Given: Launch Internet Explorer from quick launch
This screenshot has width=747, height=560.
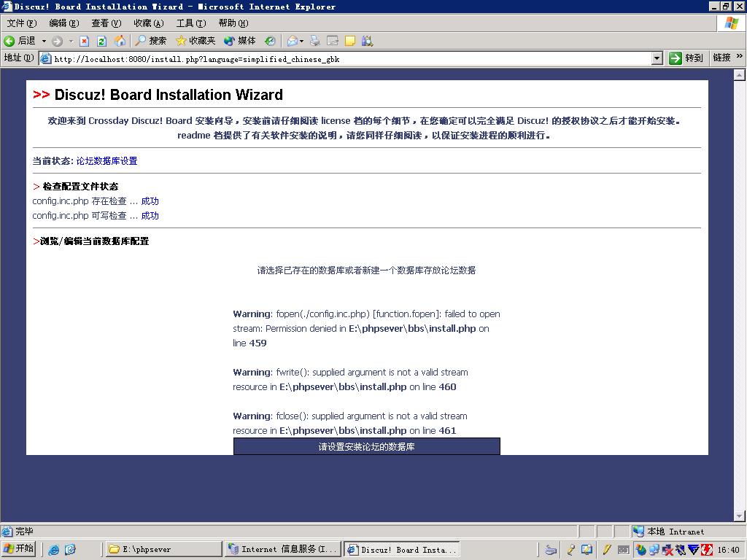Looking at the screenshot, I should pyautogui.click(x=54, y=550).
